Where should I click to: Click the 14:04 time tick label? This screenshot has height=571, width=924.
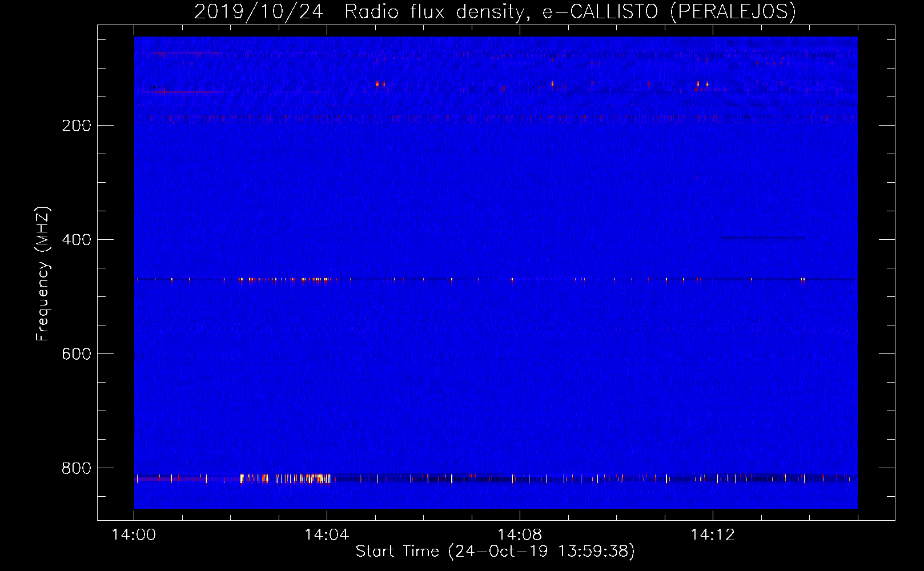click(327, 535)
